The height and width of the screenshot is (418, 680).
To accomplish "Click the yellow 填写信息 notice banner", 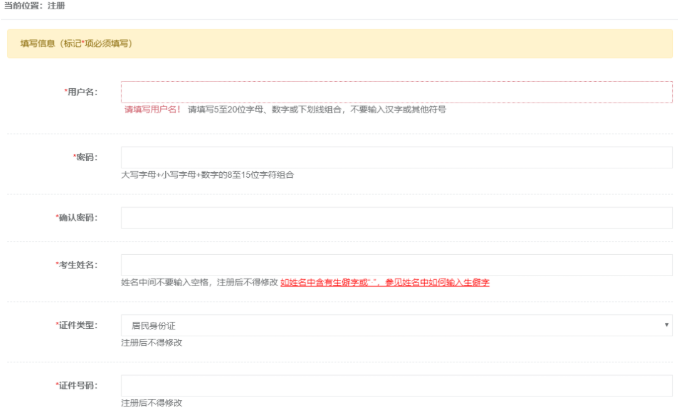I will [x=340, y=44].
